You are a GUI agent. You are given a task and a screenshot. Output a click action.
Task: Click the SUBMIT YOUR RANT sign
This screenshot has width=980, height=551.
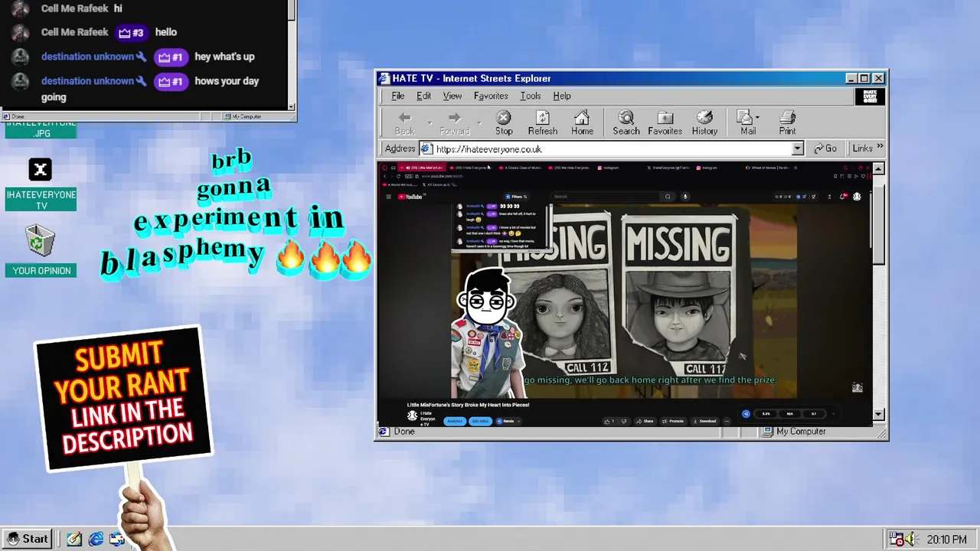[123, 398]
